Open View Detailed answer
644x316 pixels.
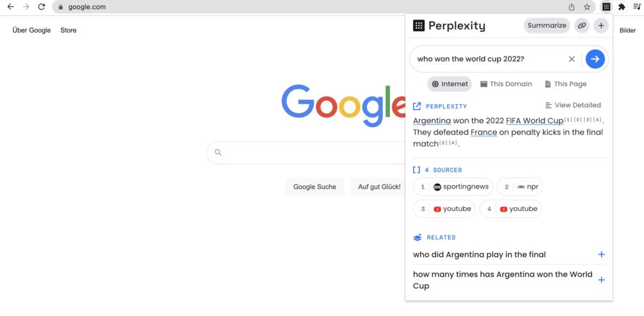pos(573,105)
